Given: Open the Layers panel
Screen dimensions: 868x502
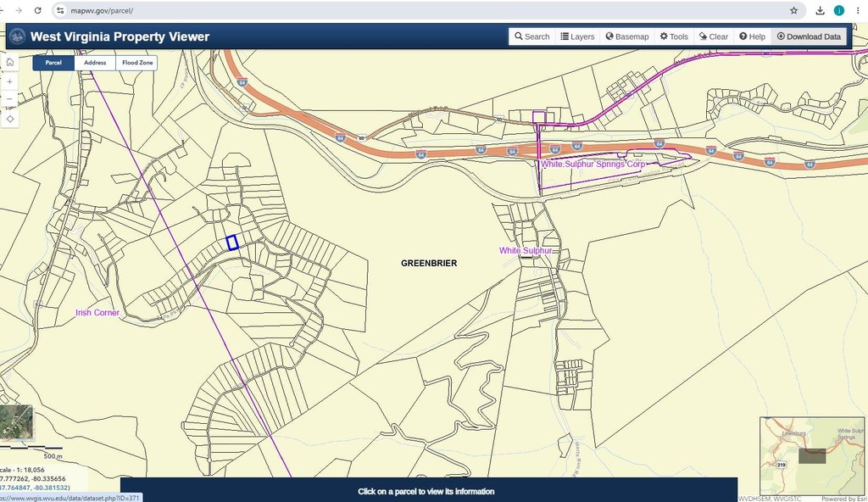Looking at the screenshot, I should click(577, 36).
